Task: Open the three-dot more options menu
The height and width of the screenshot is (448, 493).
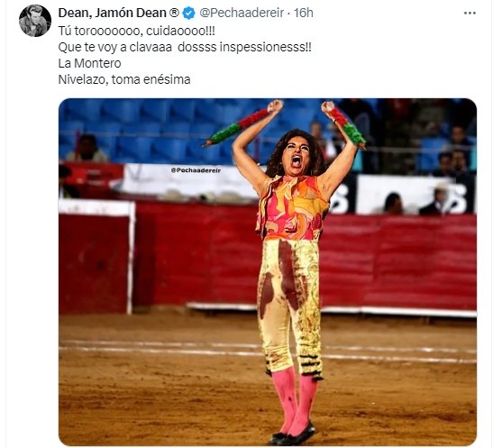Action: pyautogui.click(x=470, y=14)
